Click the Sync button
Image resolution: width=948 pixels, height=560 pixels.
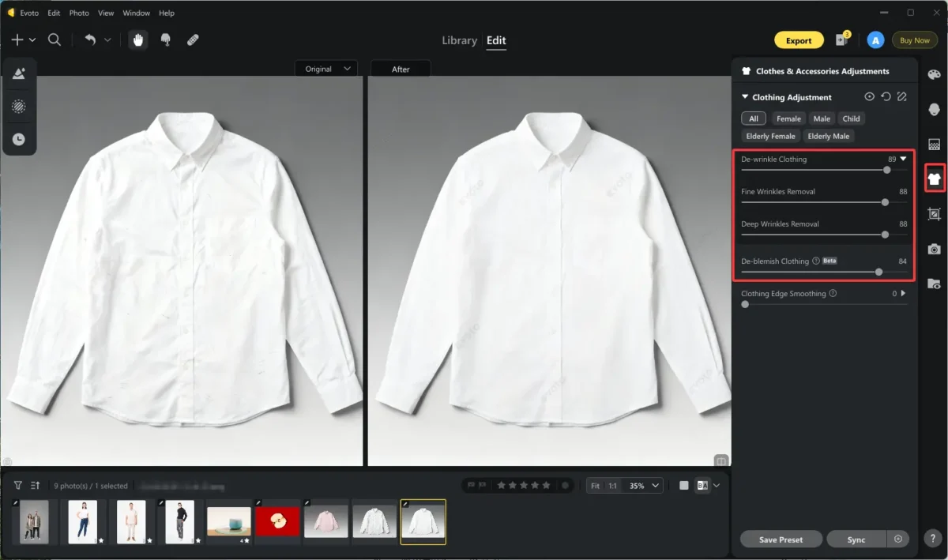856,539
